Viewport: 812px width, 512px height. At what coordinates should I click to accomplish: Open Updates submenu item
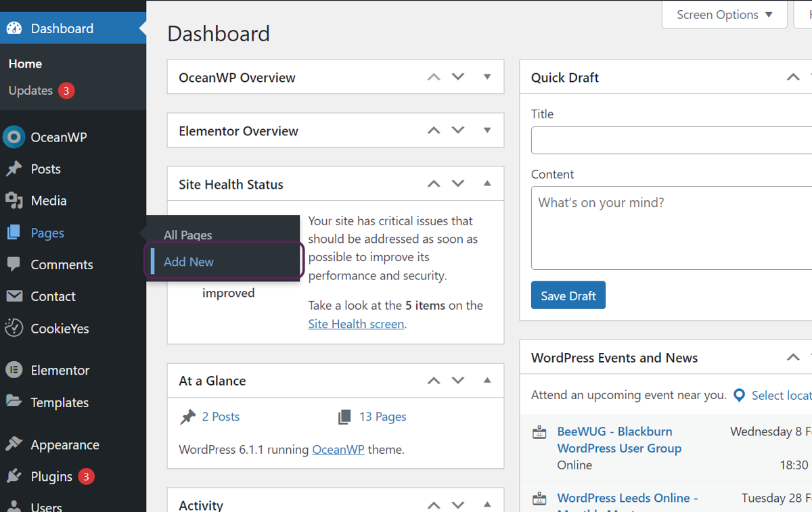click(x=31, y=91)
